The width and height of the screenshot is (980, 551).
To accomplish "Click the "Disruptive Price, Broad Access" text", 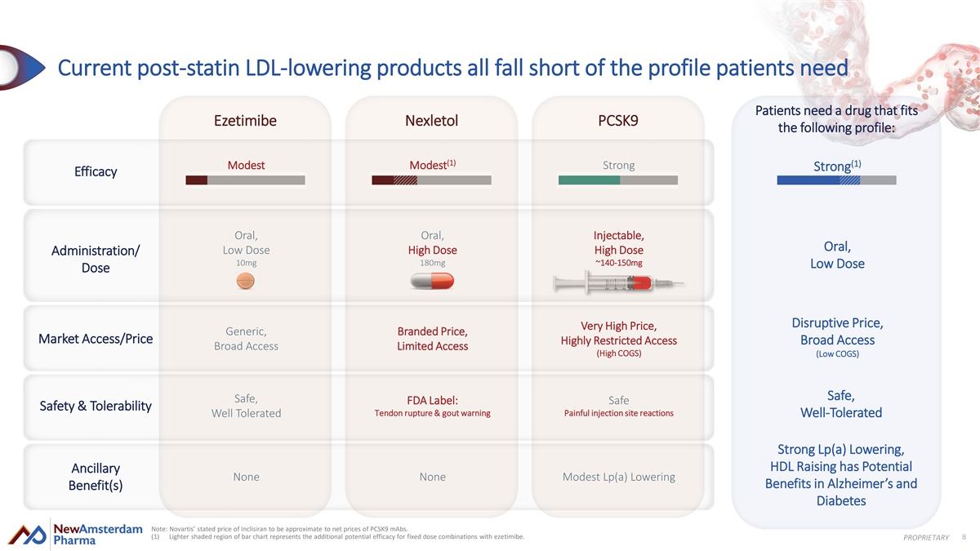I will [837, 331].
